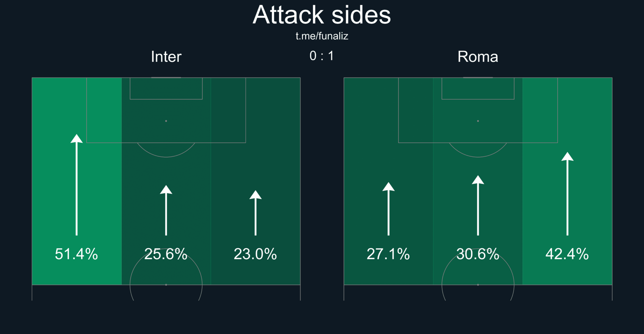The width and height of the screenshot is (644, 334).
Task: Click the Attack sides title
Action: [322, 15]
